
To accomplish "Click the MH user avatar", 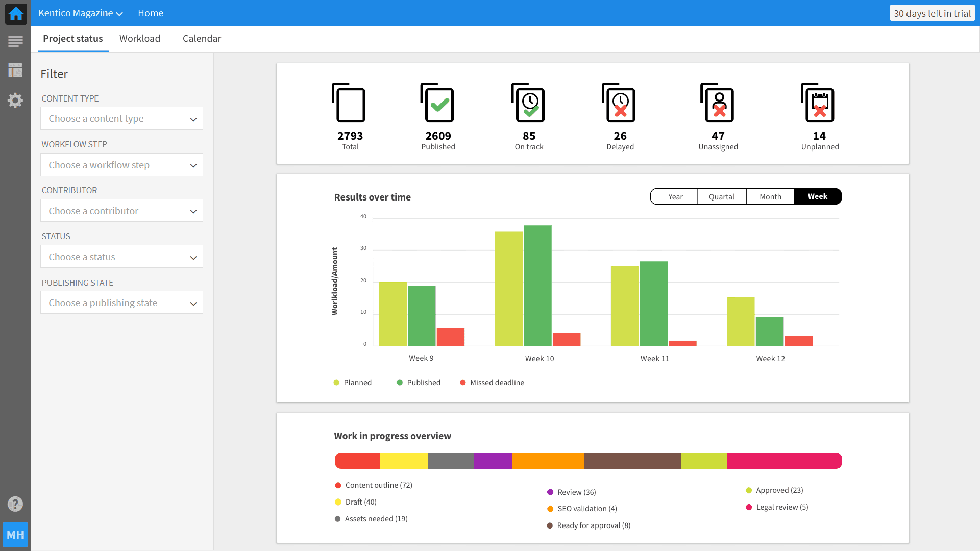I will tap(15, 535).
